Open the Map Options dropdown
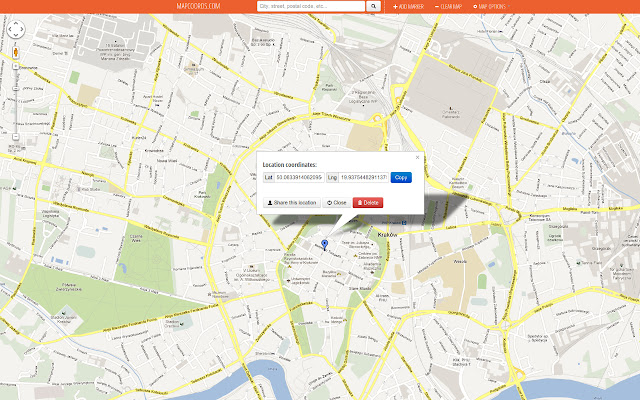Viewport: 640px width, 400px height. tap(491, 6)
